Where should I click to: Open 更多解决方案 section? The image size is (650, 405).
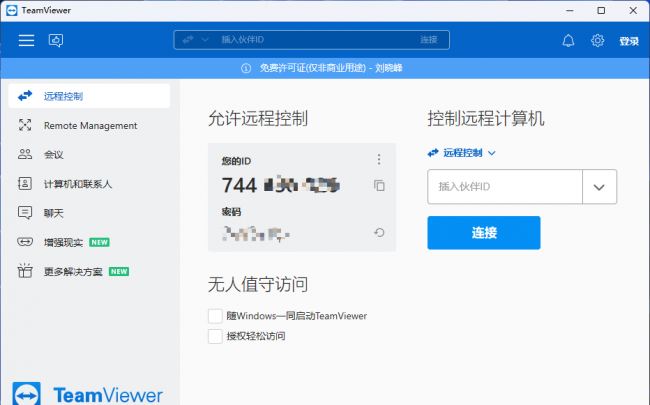coord(89,272)
